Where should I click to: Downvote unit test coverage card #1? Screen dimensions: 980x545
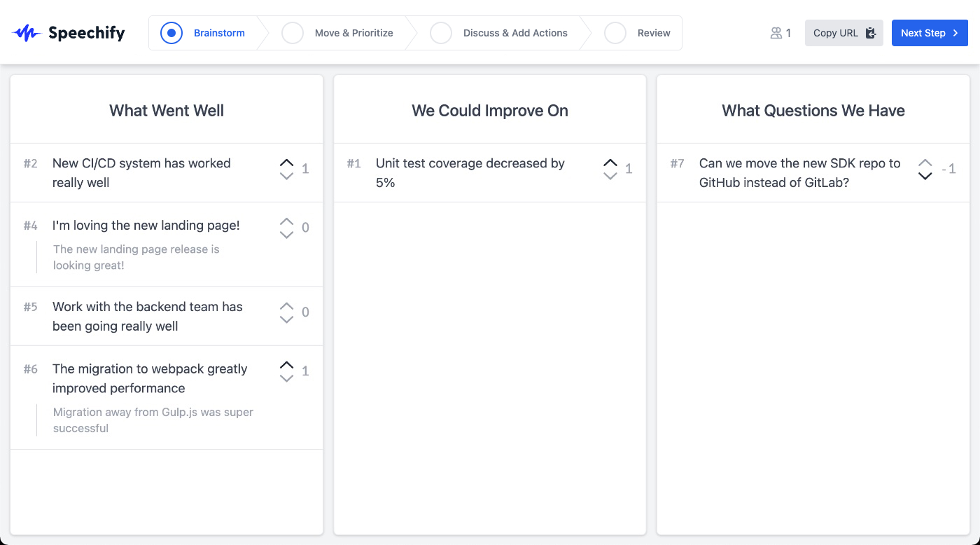click(x=610, y=176)
